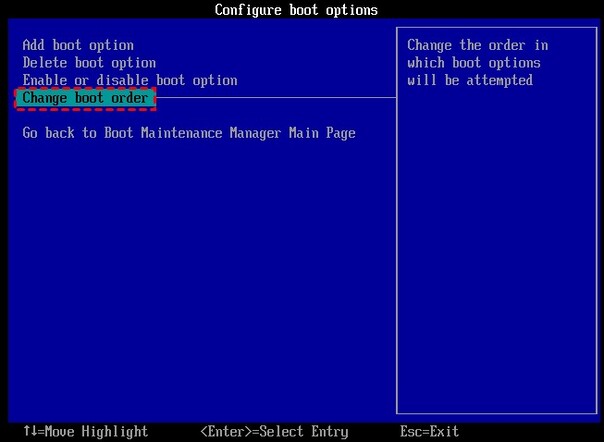Viewport: 604px width, 442px height.
Task: Click the Esc key hint in footer
Action: (411, 432)
